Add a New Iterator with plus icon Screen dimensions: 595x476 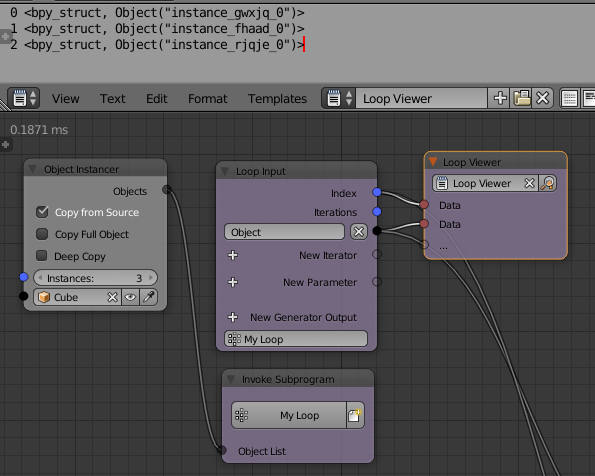(233, 255)
